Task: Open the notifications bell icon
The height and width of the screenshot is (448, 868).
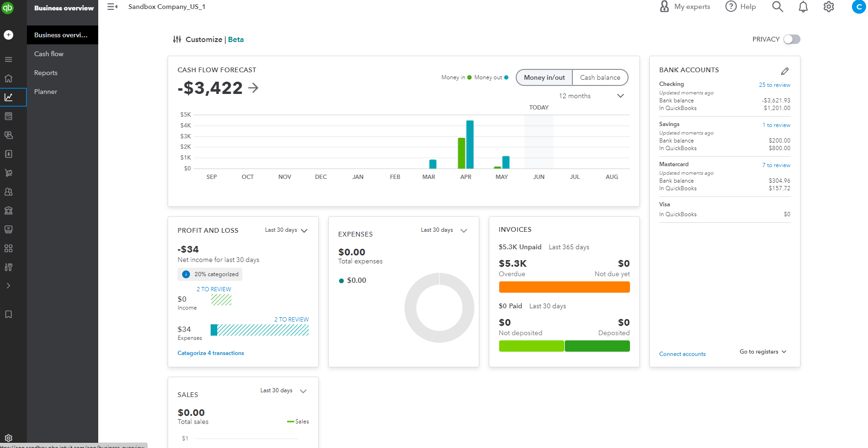Action: [803, 7]
